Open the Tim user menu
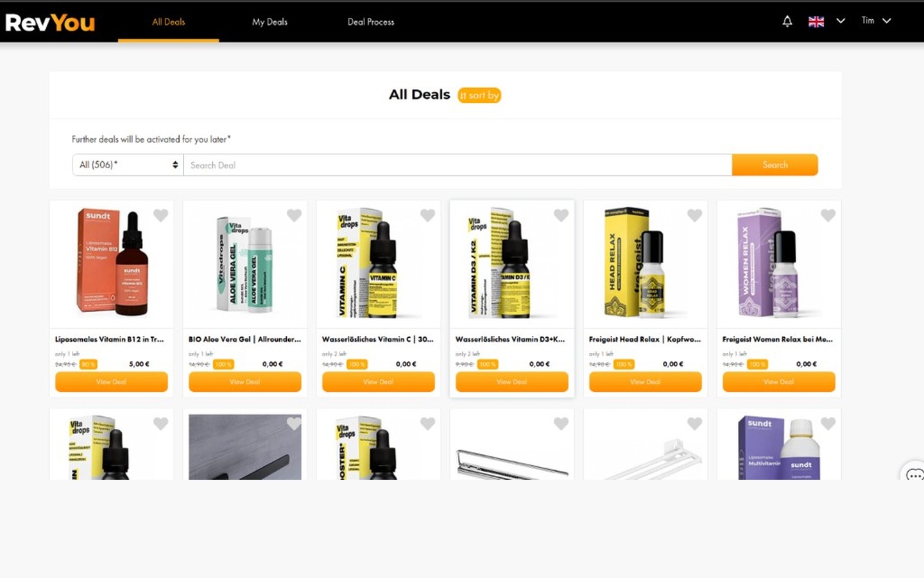 [876, 21]
